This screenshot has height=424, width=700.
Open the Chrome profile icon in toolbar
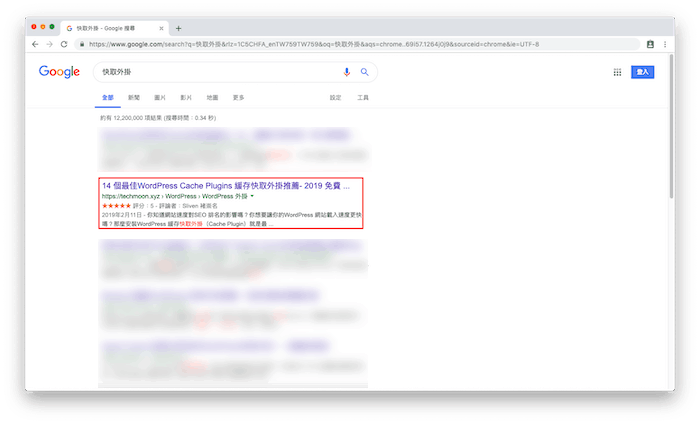click(650, 44)
